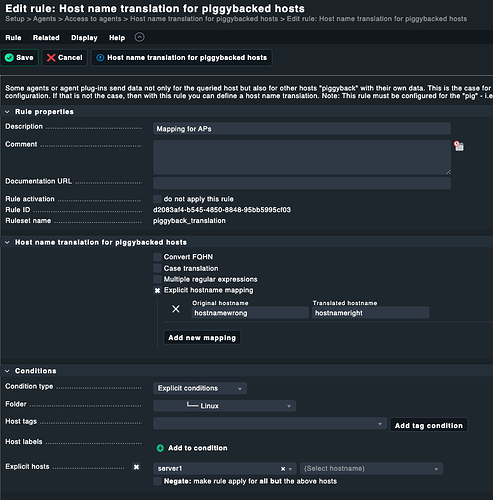Open the Rule menu
493x500 pixels.
point(13,38)
